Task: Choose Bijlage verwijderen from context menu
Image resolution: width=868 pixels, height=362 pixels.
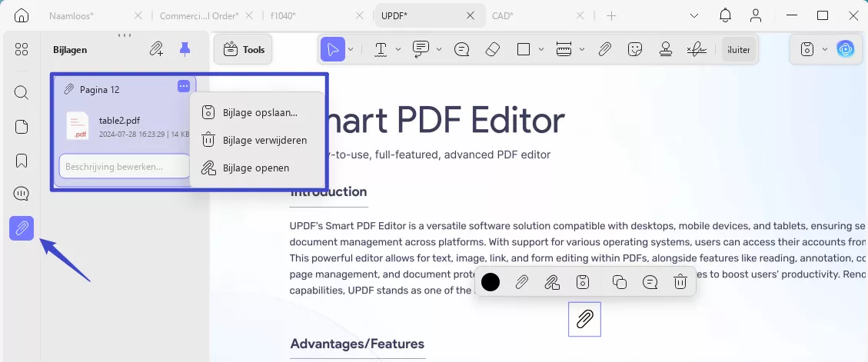Action: pos(257,140)
